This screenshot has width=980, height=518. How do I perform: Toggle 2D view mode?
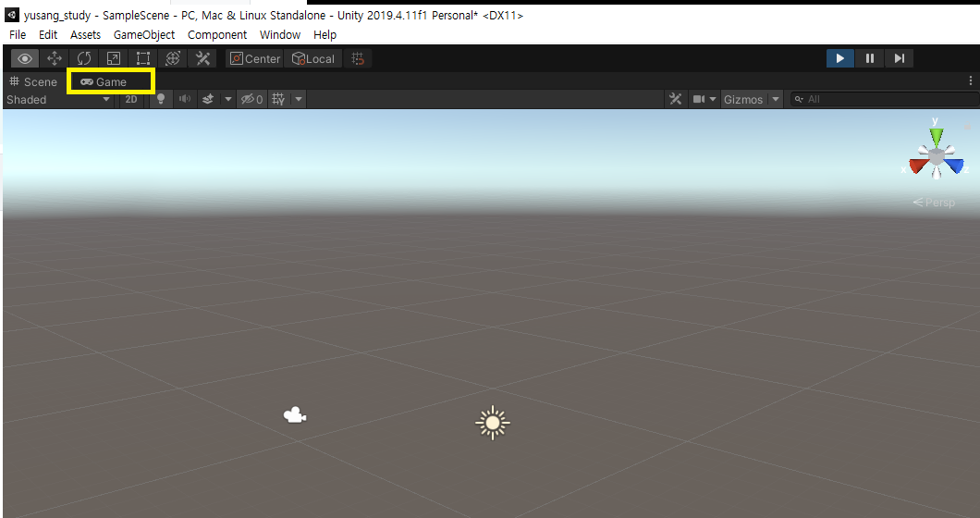tap(131, 100)
